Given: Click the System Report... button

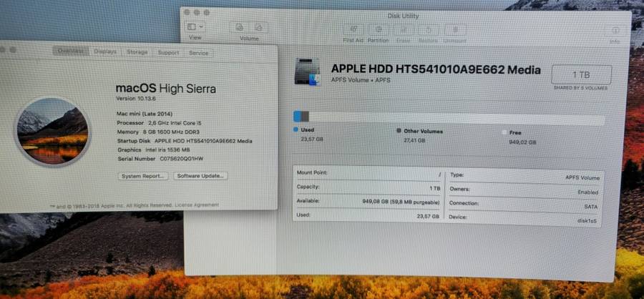Looking at the screenshot, I should 143,176.
